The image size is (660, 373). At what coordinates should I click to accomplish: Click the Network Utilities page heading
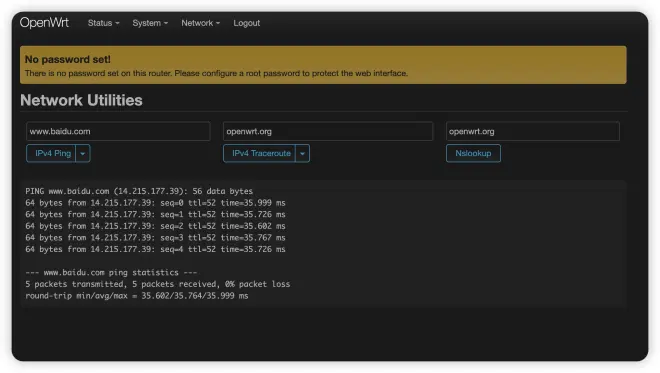(81, 100)
